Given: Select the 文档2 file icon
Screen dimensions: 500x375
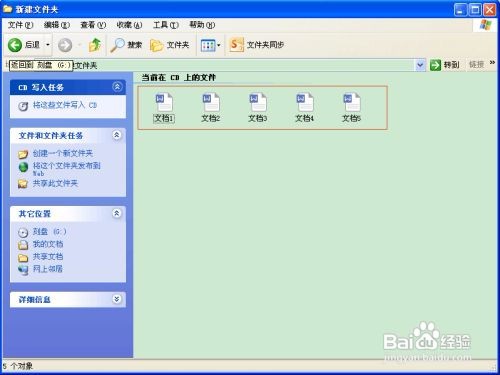Looking at the screenshot, I should (211, 102).
